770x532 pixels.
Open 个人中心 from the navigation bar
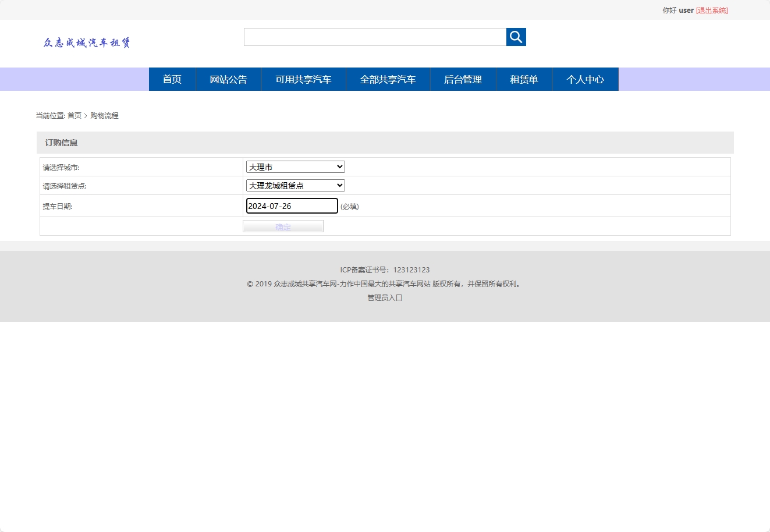(x=586, y=79)
